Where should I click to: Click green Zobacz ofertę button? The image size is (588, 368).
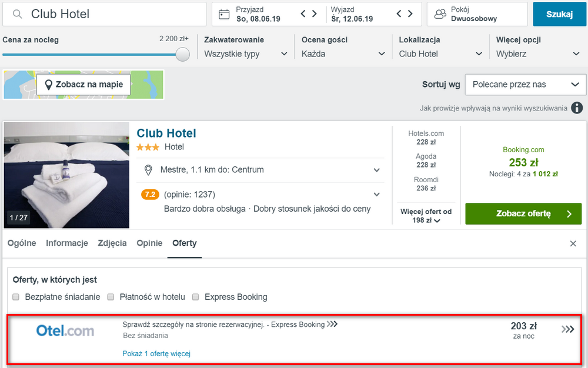click(523, 213)
